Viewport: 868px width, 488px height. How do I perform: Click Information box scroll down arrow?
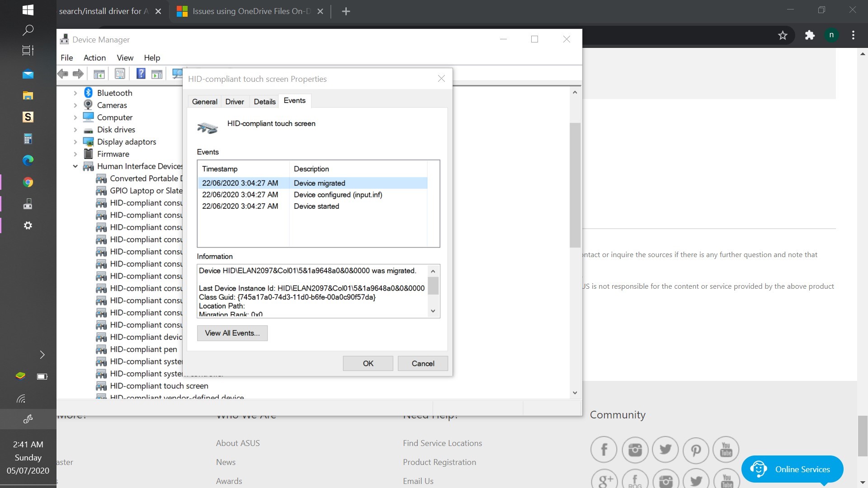pos(433,311)
